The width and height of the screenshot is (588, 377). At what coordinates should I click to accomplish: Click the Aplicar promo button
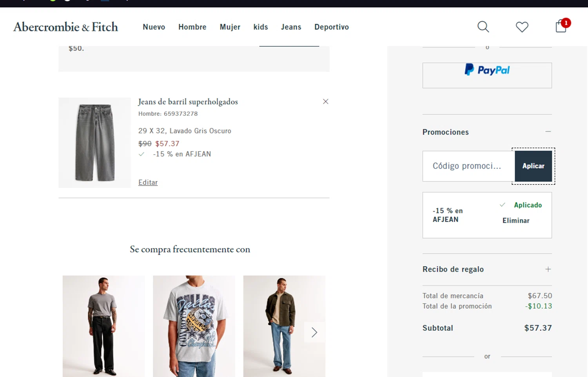click(533, 166)
